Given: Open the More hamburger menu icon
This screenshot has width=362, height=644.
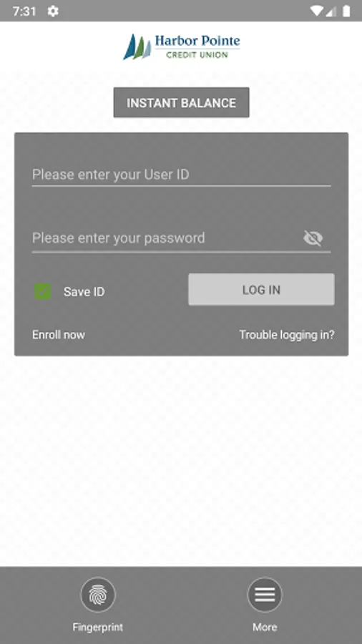Looking at the screenshot, I should coord(265,595).
